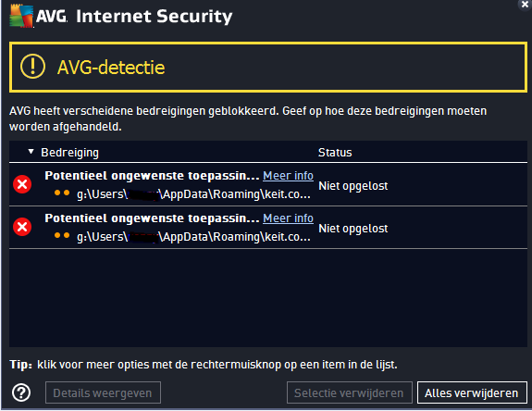
Task: Click empty area of the threat list
Action: click(268, 298)
